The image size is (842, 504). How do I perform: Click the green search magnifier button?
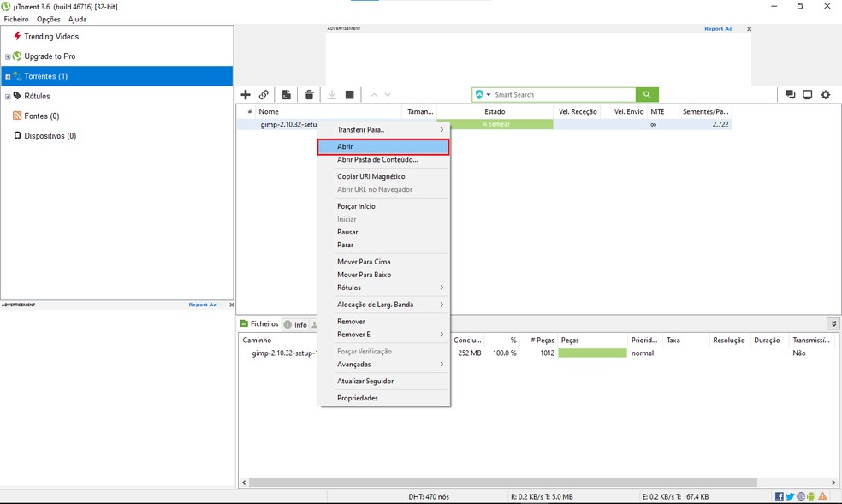click(647, 94)
